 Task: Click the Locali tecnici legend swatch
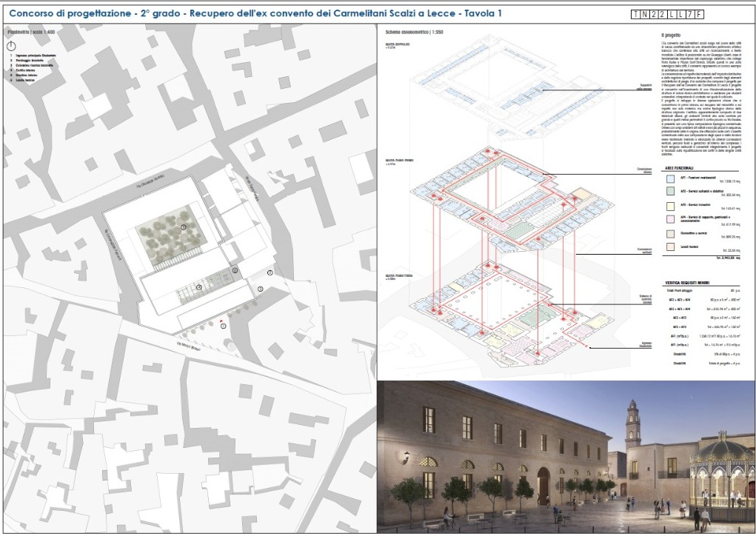pos(670,247)
